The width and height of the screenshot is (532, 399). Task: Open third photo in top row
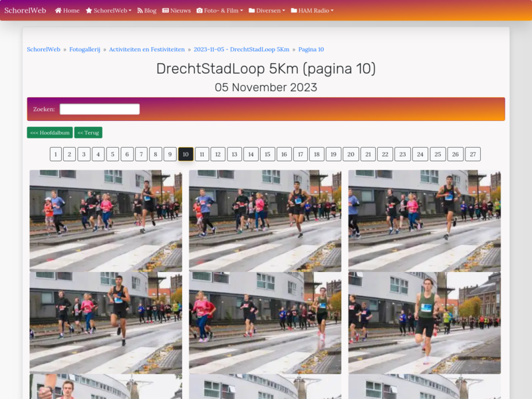tap(424, 221)
